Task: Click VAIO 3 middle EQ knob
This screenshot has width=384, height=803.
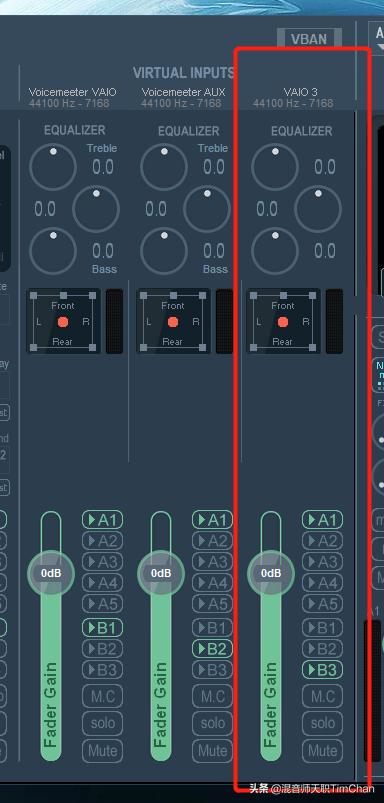Action: click(318, 209)
